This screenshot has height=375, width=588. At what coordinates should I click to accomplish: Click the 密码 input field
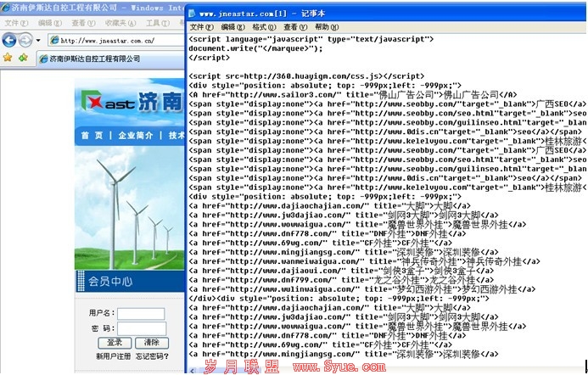(142, 328)
